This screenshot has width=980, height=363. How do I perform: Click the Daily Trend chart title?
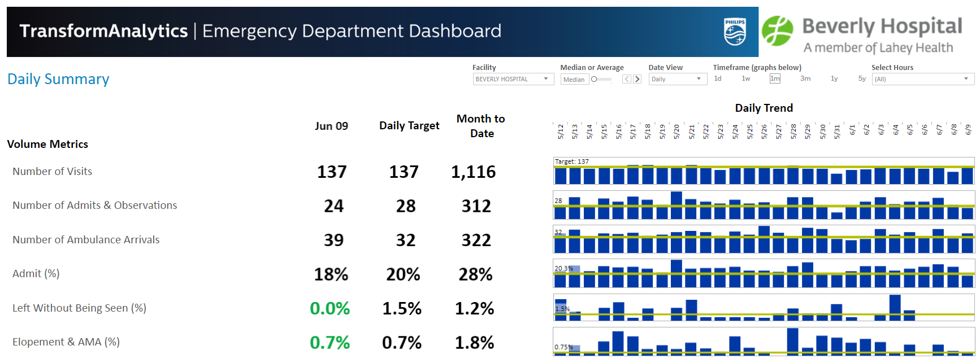click(764, 108)
